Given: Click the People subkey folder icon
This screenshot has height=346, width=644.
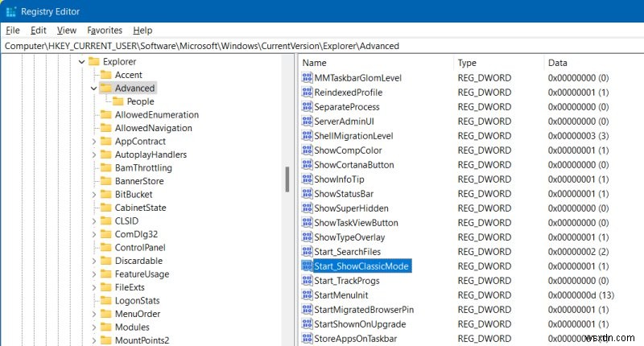Looking at the screenshot, I should pos(118,101).
